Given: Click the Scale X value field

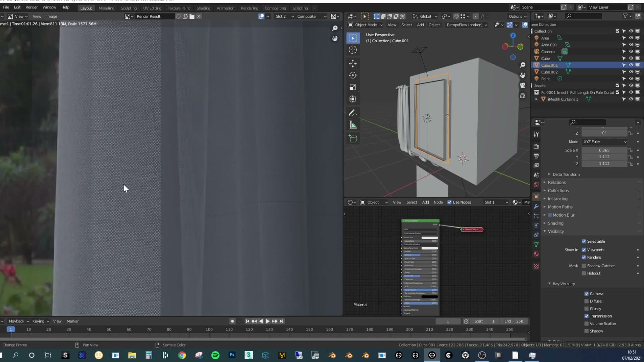Looking at the screenshot, I should [x=604, y=150].
